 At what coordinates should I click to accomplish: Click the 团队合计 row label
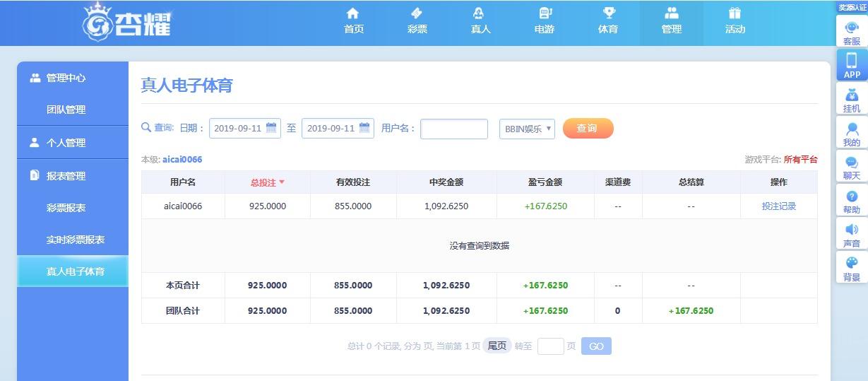[183, 311]
